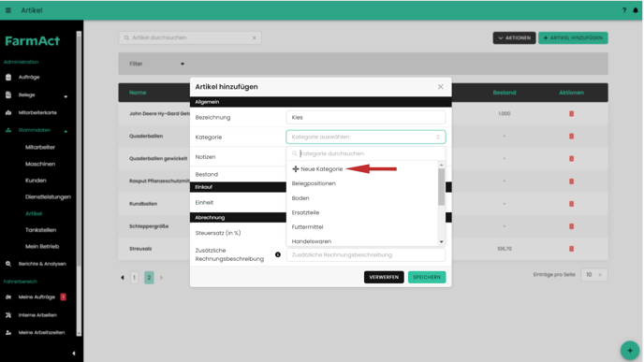Go to page 2
The width and height of the screenshot is (644, 362).
pyautogui.click(x=149, y=278)
